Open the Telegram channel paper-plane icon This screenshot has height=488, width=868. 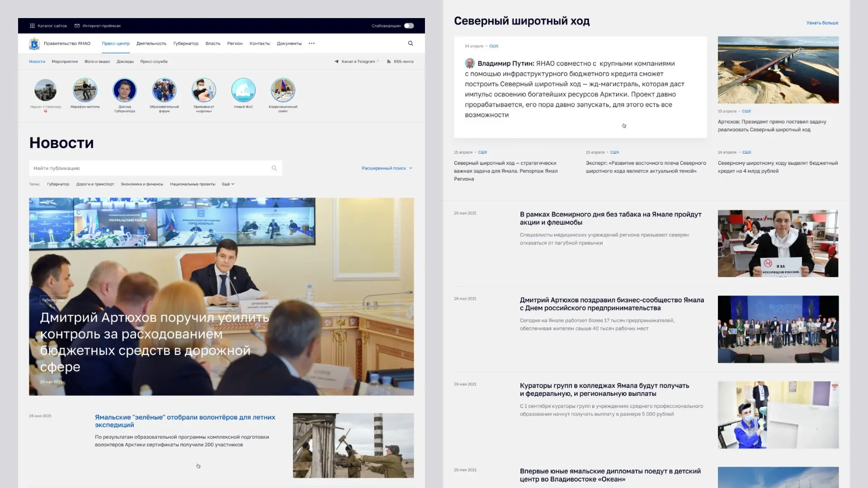point(336,61)
